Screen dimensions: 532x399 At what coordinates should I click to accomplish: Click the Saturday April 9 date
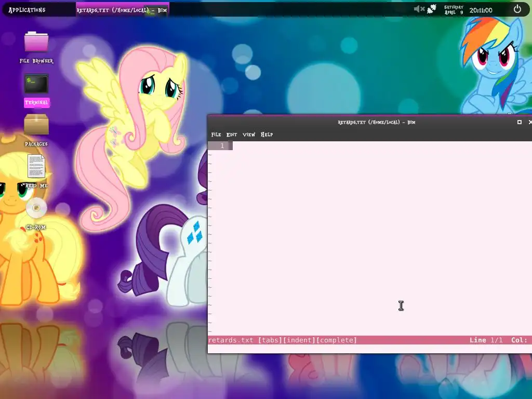pos(454,9)
